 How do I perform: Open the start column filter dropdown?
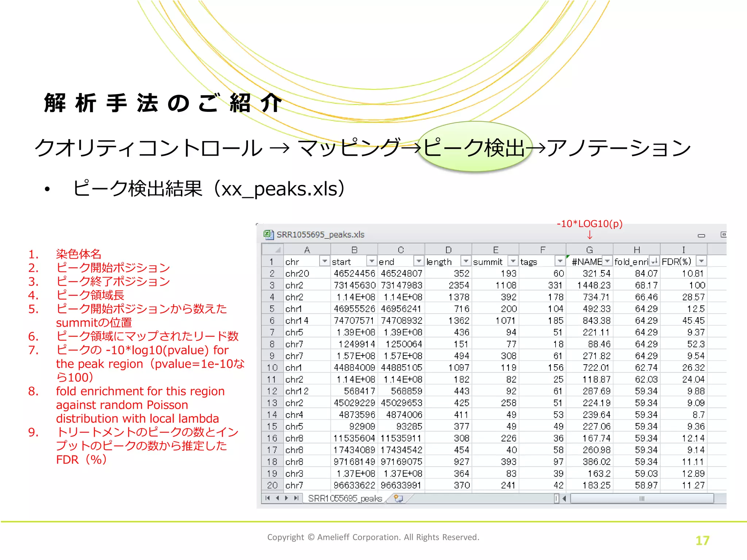371,261
